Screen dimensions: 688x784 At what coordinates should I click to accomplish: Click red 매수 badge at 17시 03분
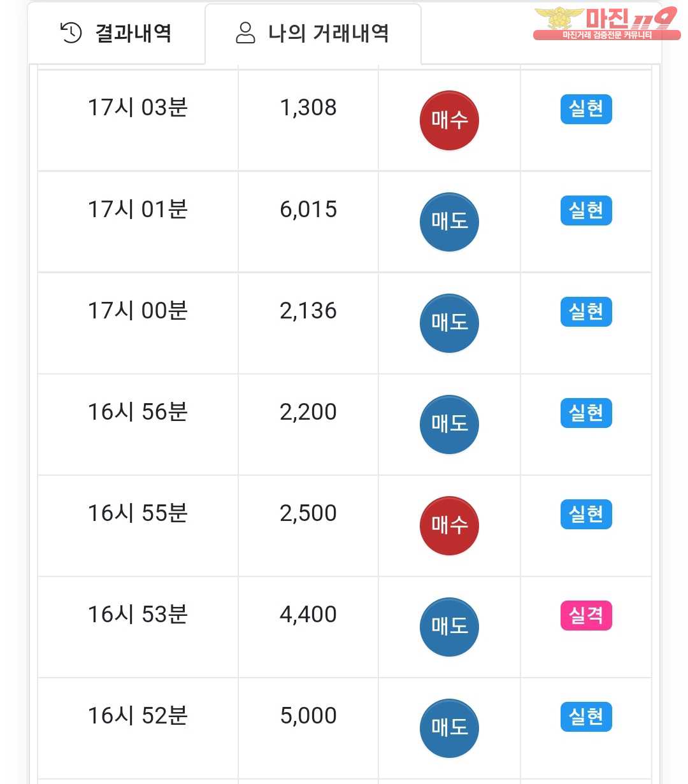click(449, 120)
